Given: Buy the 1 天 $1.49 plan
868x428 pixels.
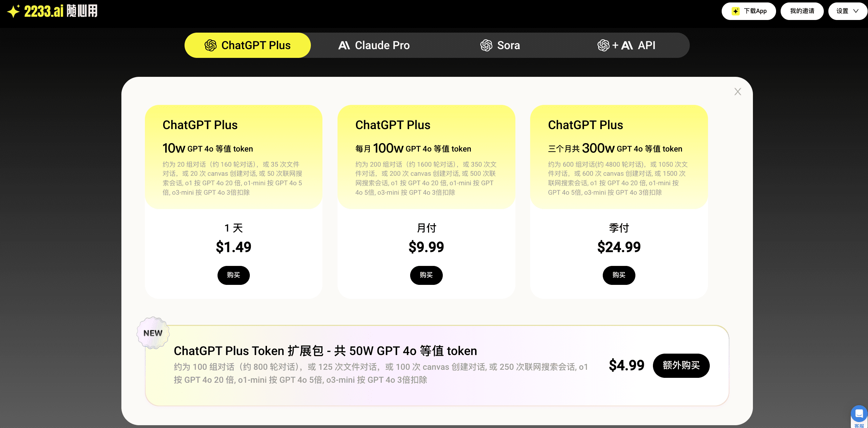Looking at the screenshot, I should pyautogui.click(x=234, y=275).
